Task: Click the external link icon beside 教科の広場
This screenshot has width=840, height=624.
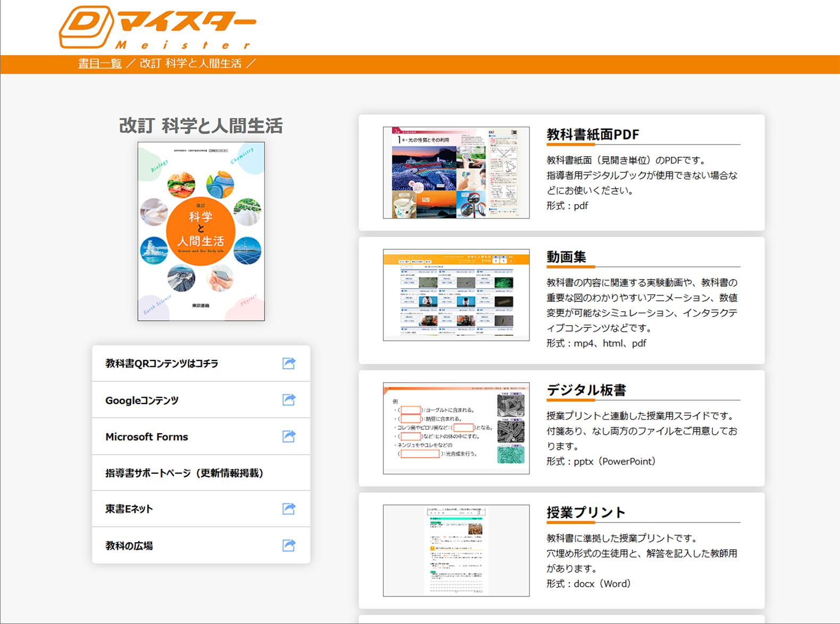Action: [x=289, y=545]
